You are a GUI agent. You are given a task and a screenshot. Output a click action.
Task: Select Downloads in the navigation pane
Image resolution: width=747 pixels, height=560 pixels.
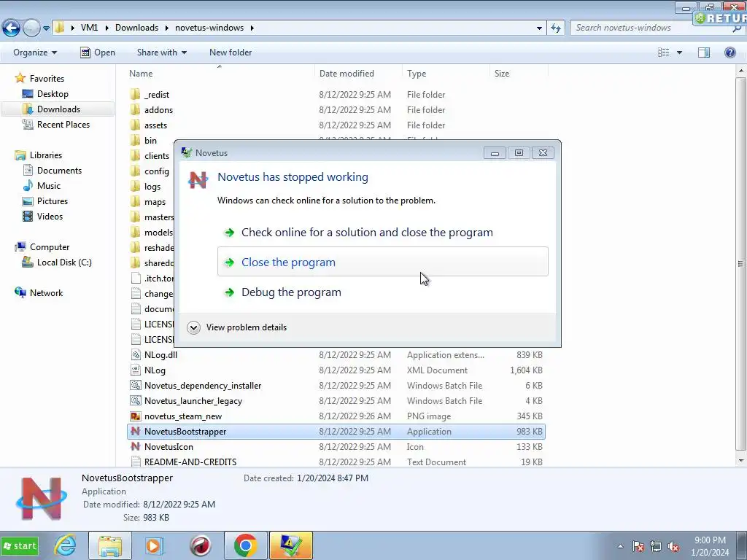coord(58,109)
